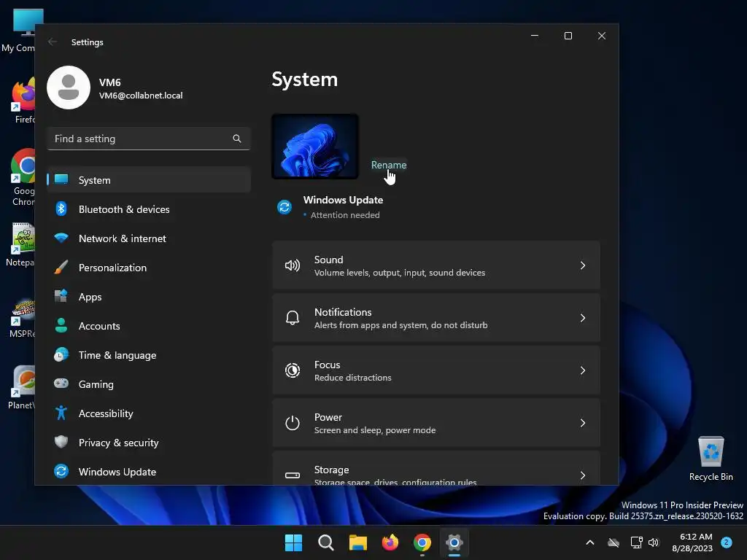Click the Privacy & security shield icon
This screenshot has height=560, width=747.
[x=61, y=442]
